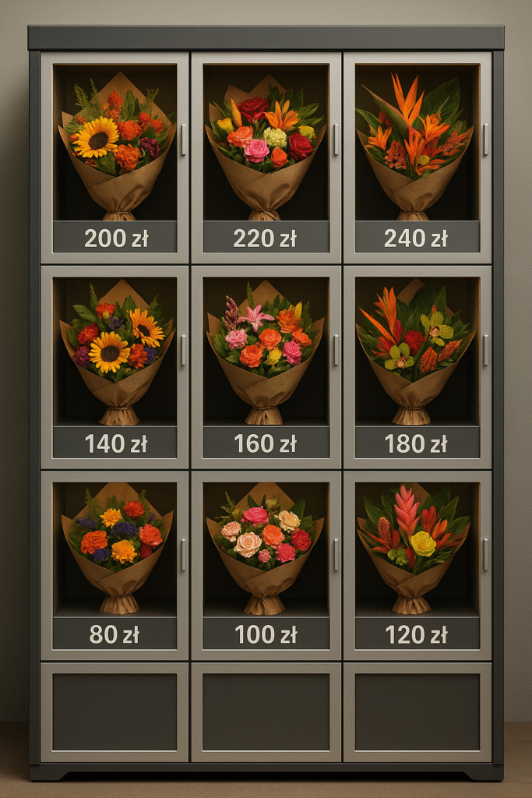Click the empty bottom-left compartment panel
The image size is (532, 798).
point(115,712)
